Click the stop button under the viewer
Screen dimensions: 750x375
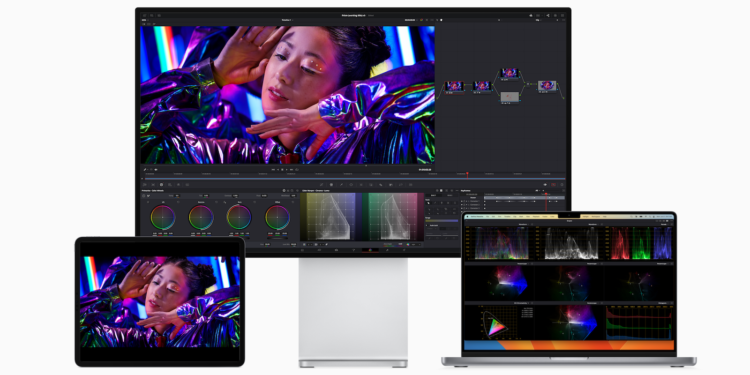[x=282, y=169]
